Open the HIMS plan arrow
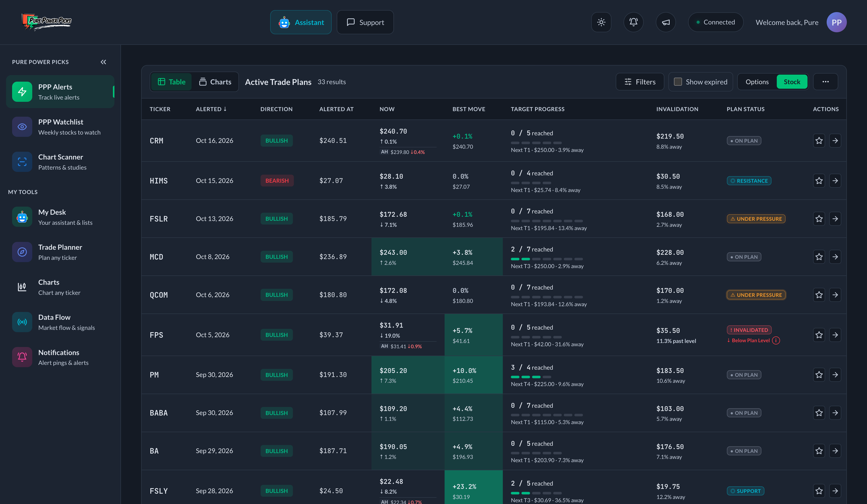This screenshot has height=504, width=867. pos(835,181)
